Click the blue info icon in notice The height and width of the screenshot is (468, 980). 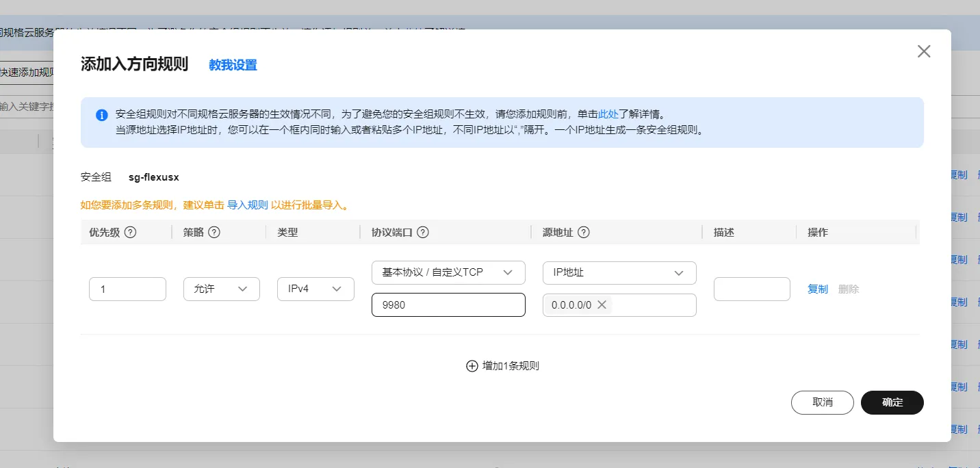102,115
